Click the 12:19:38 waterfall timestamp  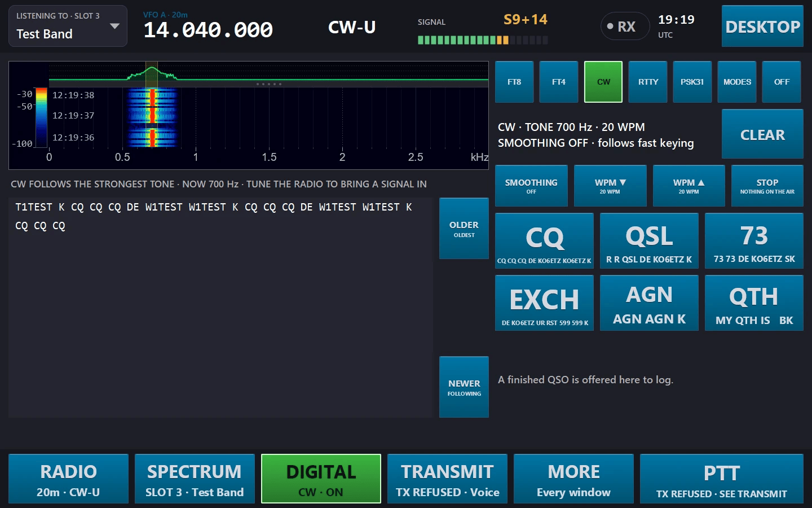pyautogui.click(x=73, y=95)
